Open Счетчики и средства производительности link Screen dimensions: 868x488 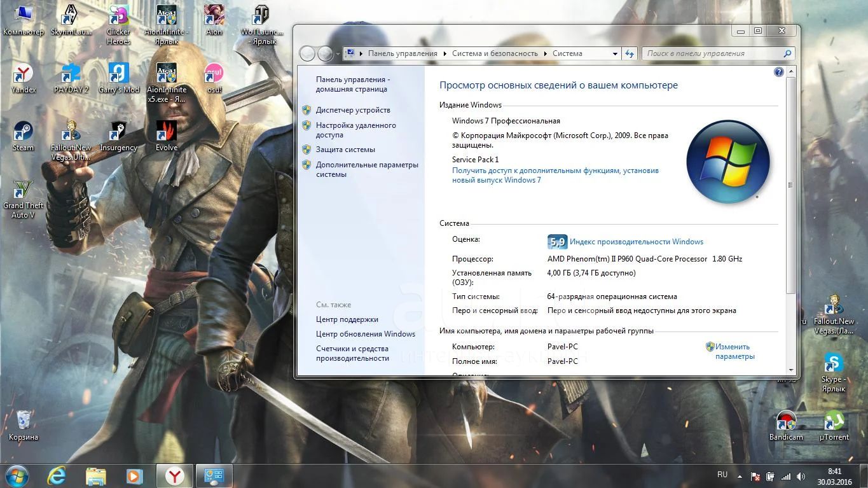[352, 353]
